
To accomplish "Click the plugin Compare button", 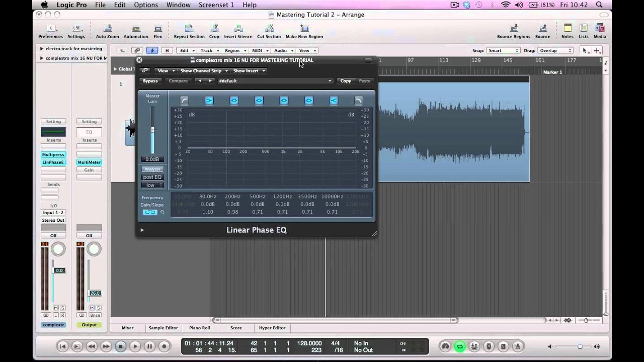I will click(x=178, y=81).
